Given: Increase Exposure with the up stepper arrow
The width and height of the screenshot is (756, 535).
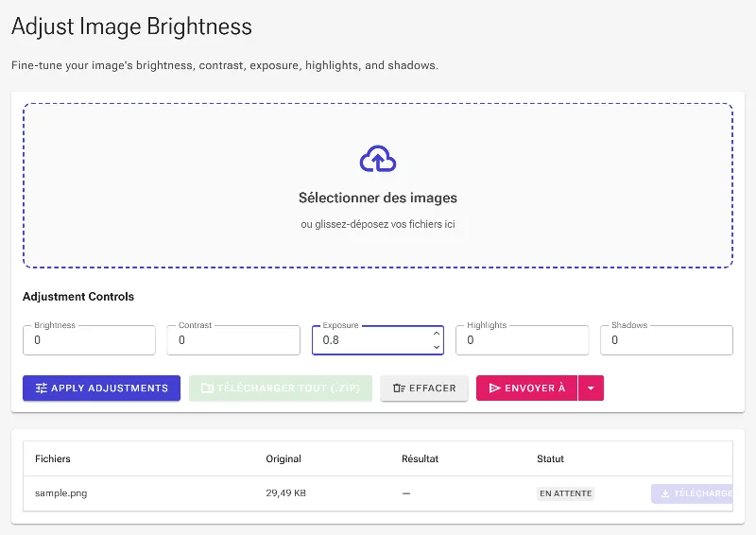Looking at the screenshot, I should coord(437,334).
